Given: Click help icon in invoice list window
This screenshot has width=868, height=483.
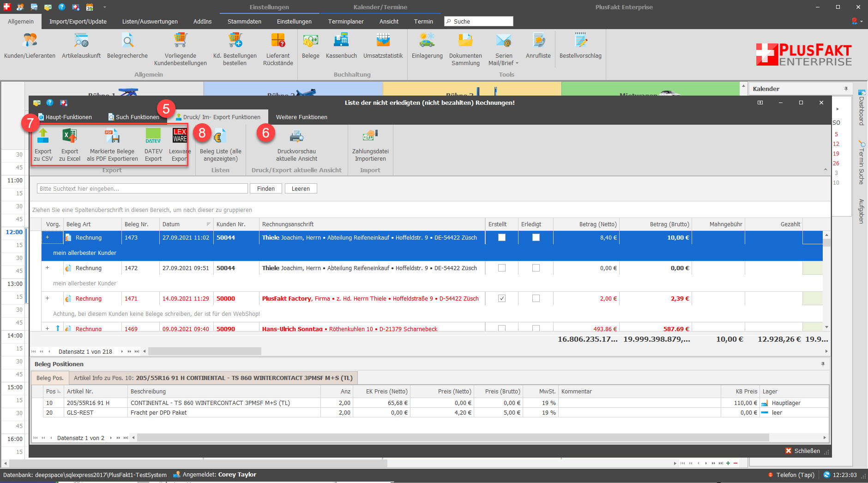Looking at the screenshot, I should click(50, 103).
